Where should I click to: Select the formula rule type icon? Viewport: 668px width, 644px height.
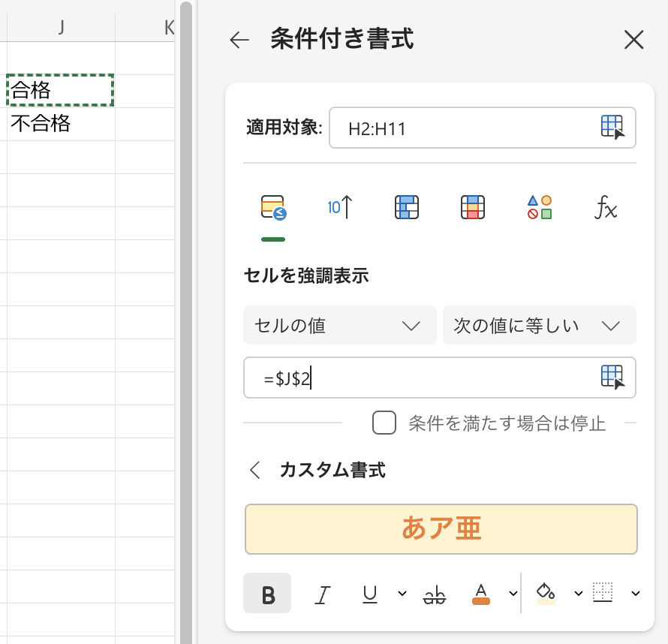tap(605, 207)
